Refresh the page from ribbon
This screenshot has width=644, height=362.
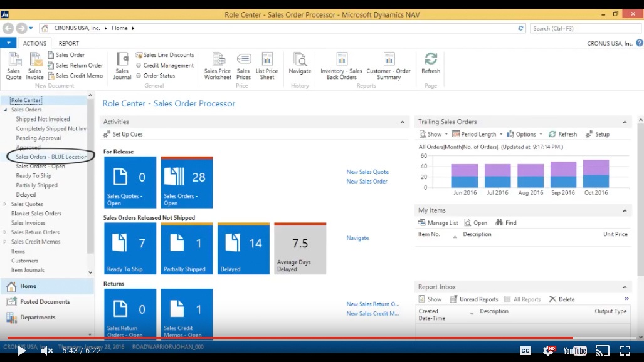pyautogui.click(x=430, y=64)
